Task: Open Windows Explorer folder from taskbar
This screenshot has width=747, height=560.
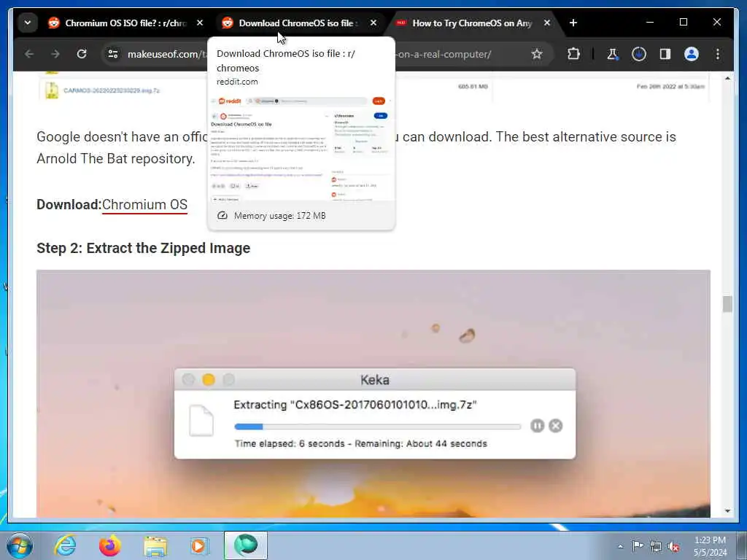Action: 155,546
